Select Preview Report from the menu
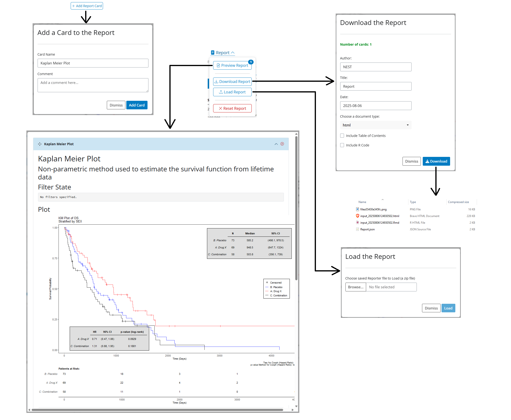Image resolution: width=511 pixels, height=420 pixels. click(x=232, y=65)
